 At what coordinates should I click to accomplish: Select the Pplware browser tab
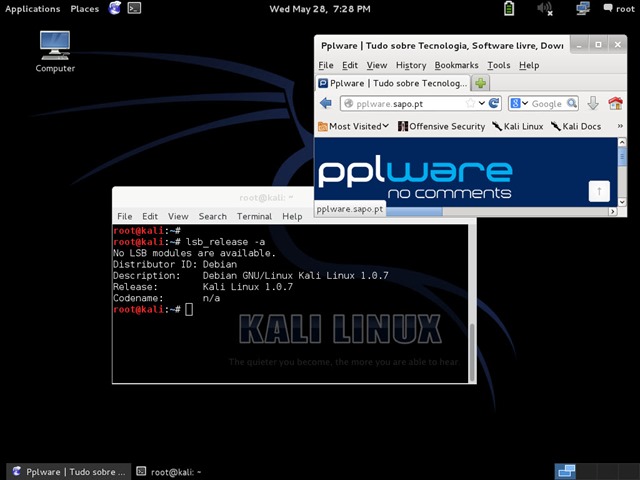point(393,83)
